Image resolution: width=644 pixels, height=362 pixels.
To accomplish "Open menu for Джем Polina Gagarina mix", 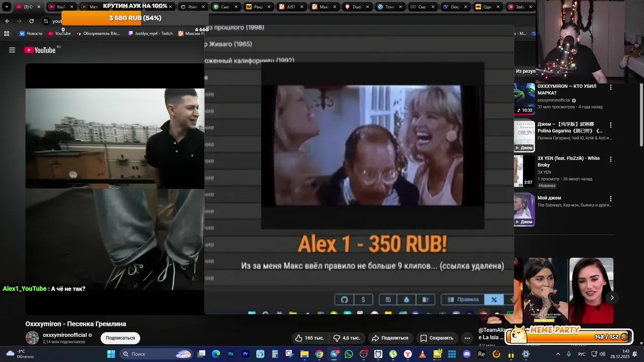I will click(x=611, y=125).
